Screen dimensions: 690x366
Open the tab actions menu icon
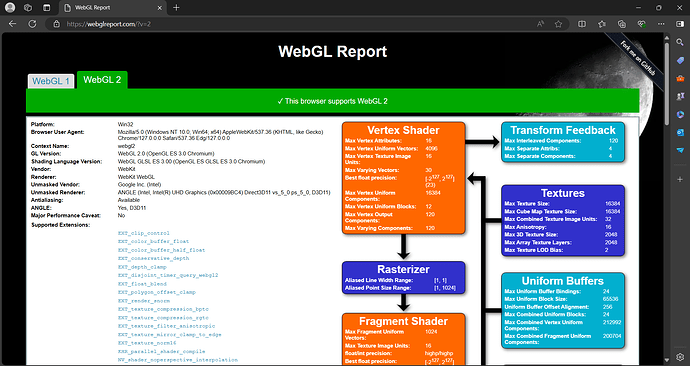coord(46,7)
